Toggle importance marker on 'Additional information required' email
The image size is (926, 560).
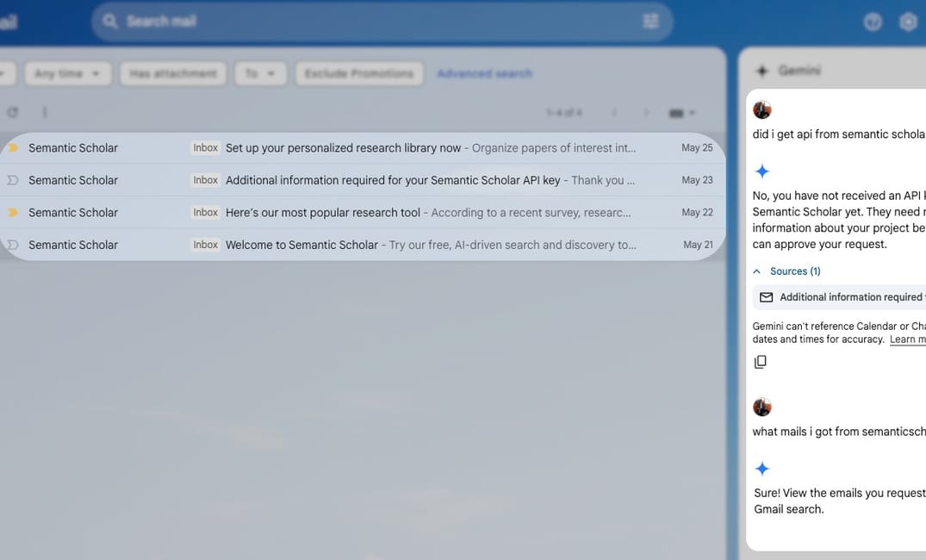(12, 179)
